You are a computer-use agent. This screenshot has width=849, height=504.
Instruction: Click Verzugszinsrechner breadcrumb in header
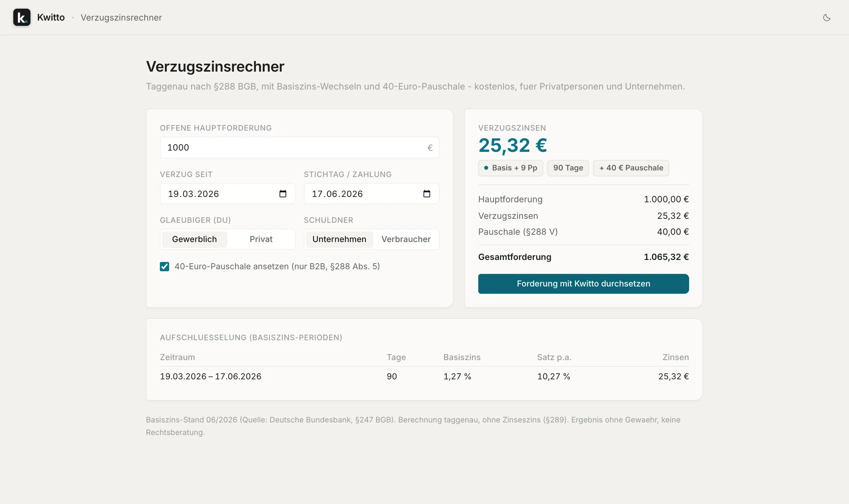coord(121,18)
